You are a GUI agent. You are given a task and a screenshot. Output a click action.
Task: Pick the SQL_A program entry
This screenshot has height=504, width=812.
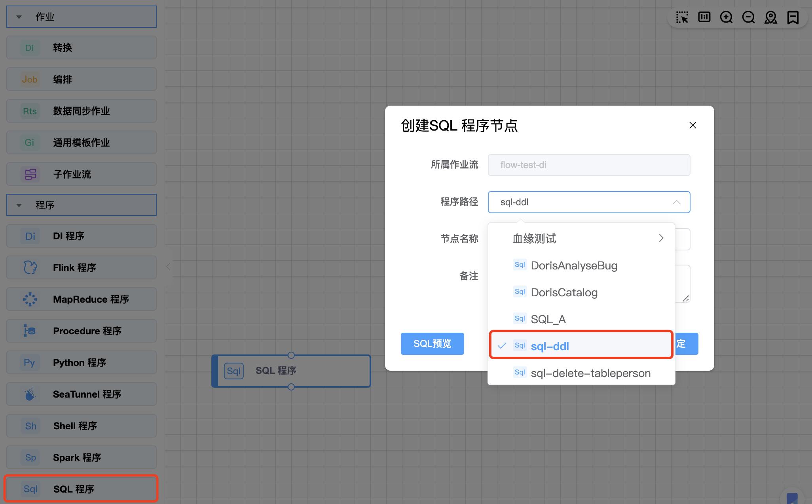point(548,319)
